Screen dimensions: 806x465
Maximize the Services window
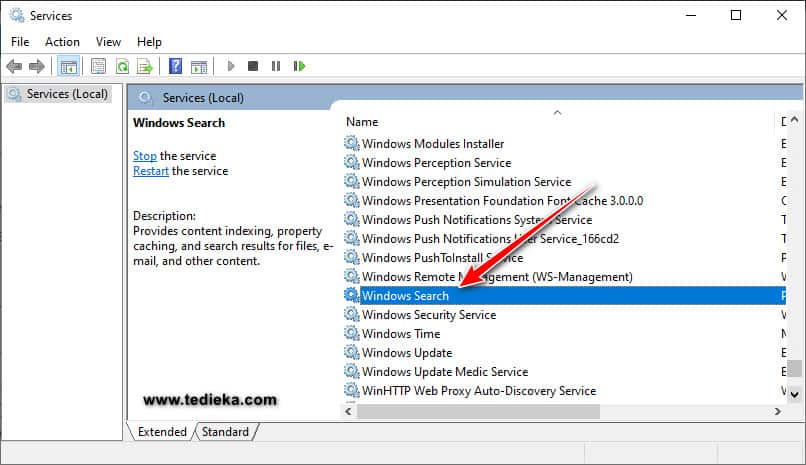click(736, 15)
